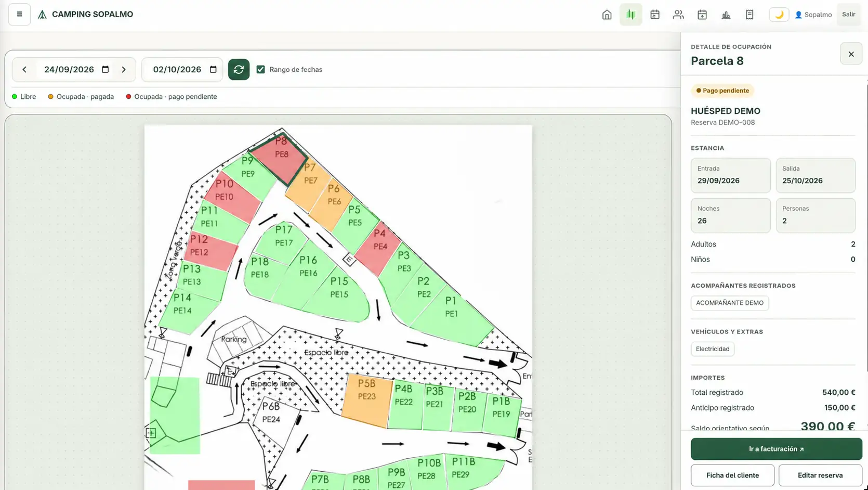Image resolution: width=868 pixels, height=490 pixels.
Task: Select the map view icon
Action: point(630,15)
